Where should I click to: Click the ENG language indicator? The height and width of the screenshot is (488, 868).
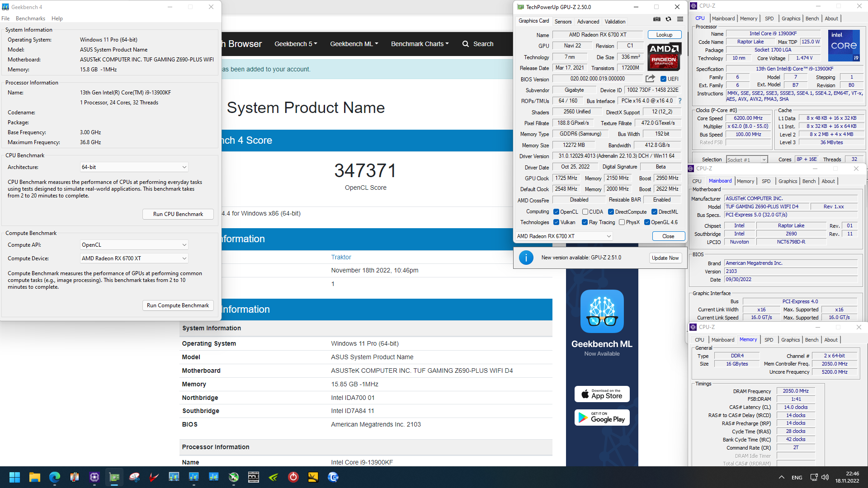tap(797, 478)
